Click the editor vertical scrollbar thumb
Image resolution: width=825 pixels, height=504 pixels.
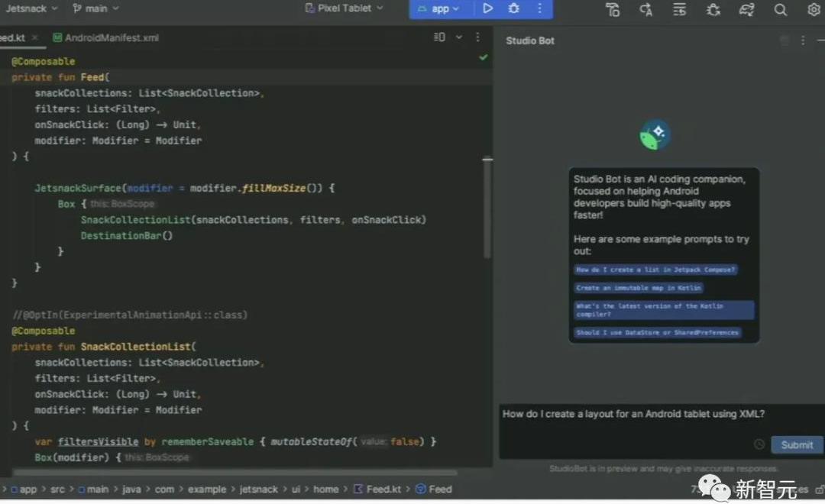487,208
